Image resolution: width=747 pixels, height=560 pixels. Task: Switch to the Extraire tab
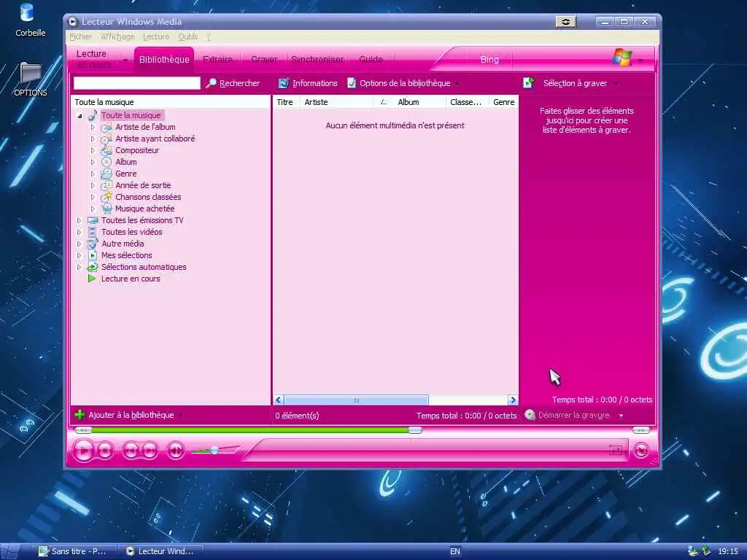(217, 60)
